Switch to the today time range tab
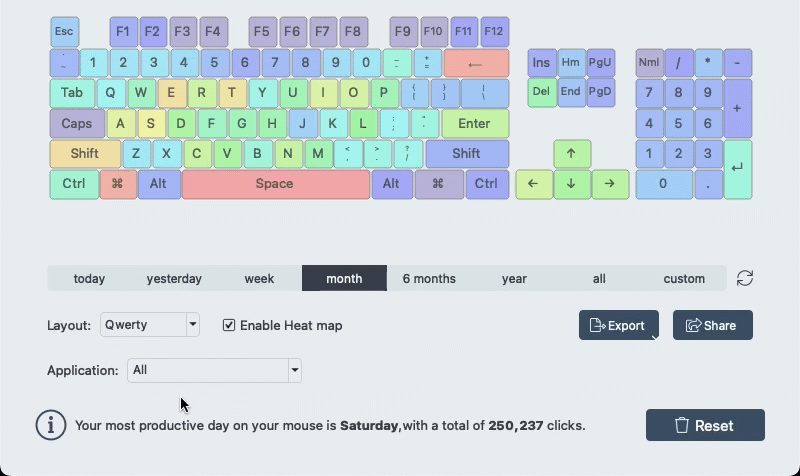 click(x=89, y=279)
